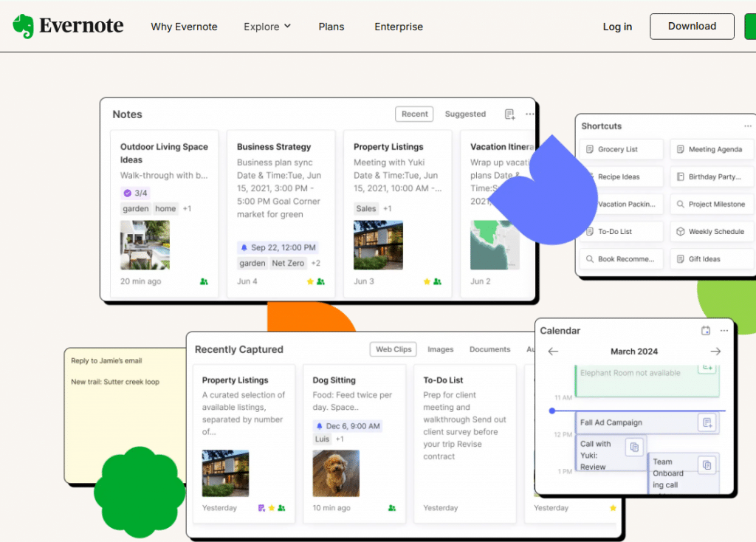Click the cube icon beside Weekly Schedule

coord(680,231)
